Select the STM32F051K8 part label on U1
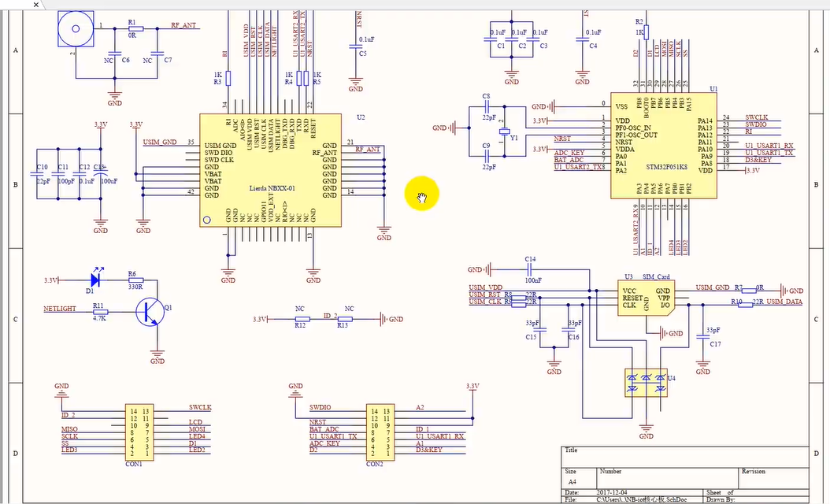Screen dimensions: 830x504 [666, 167]
